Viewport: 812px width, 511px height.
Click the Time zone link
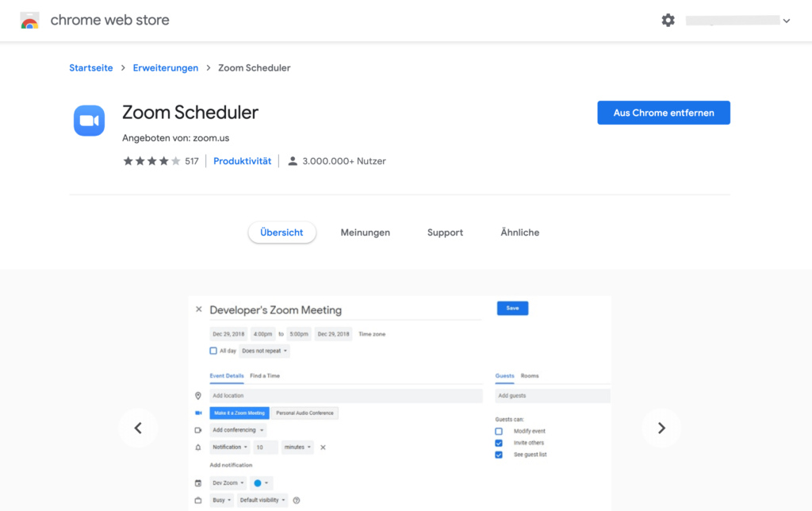[x=372, y=334]
